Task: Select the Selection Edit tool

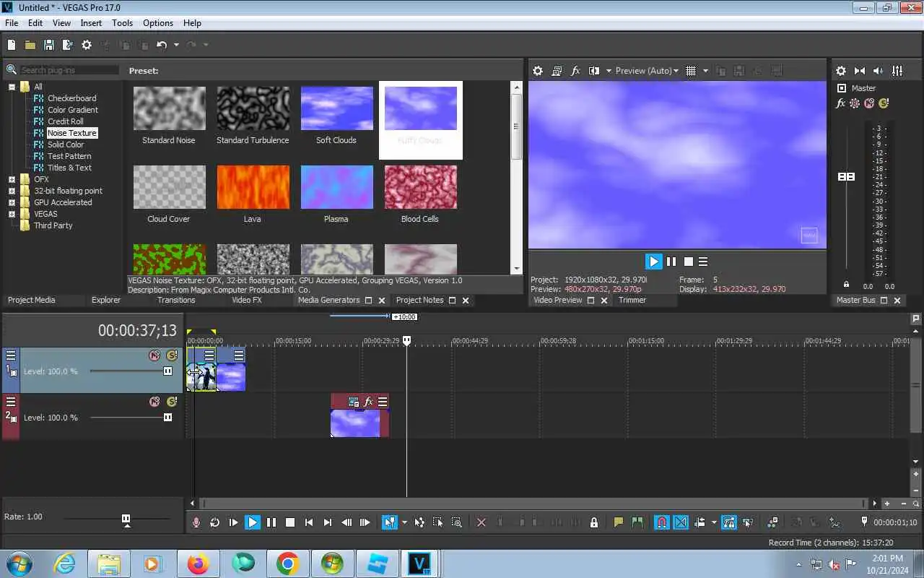Action: point(438,522)
